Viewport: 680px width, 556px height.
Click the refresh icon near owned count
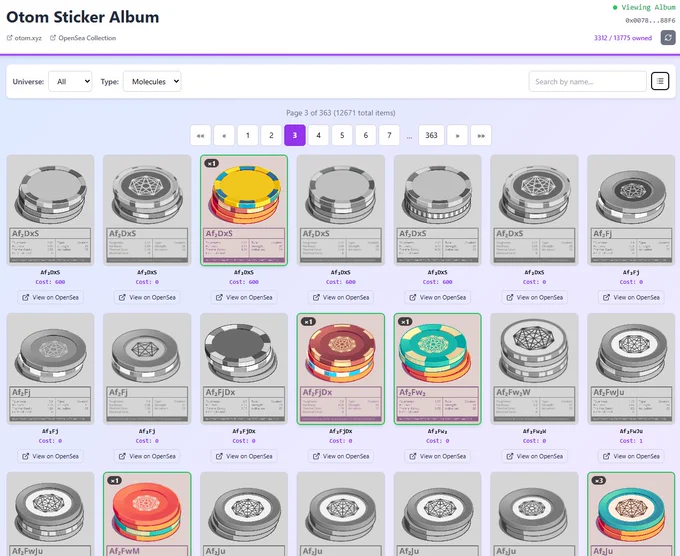[x=668, y=38]
